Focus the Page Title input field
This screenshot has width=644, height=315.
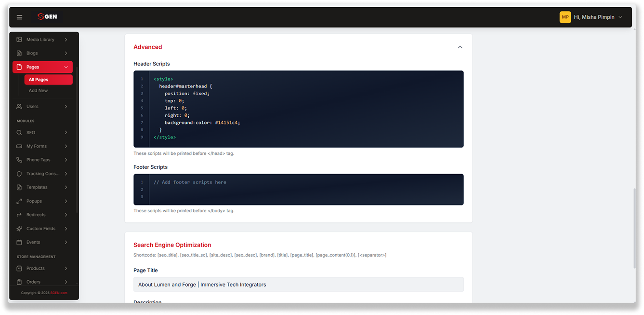[298, 285]
